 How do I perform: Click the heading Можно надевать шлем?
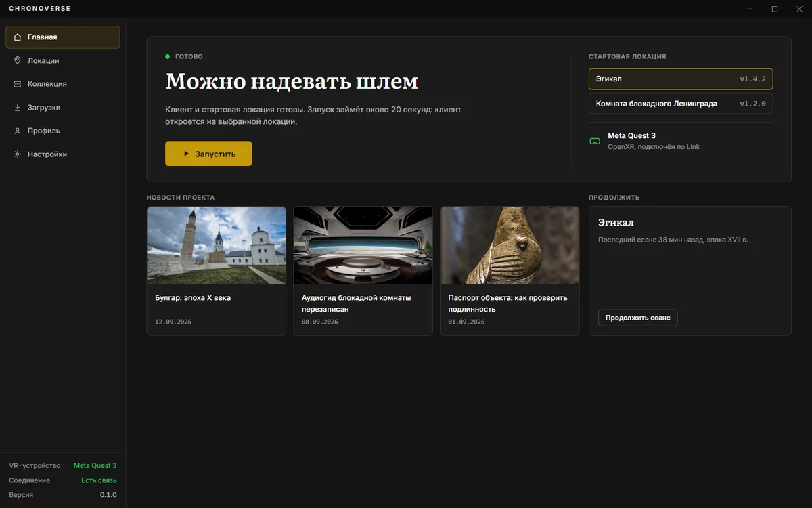tap(292, 81)
